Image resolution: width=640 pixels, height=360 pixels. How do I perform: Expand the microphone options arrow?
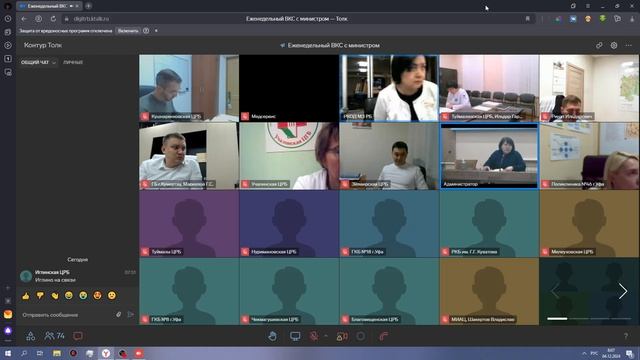pyautogui.click(x=326, y=336)
